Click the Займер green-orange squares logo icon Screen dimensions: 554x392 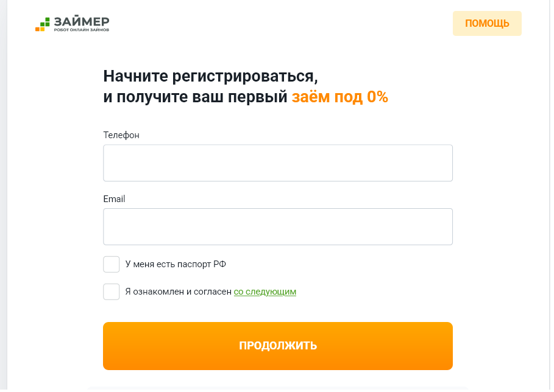(42, 24)
